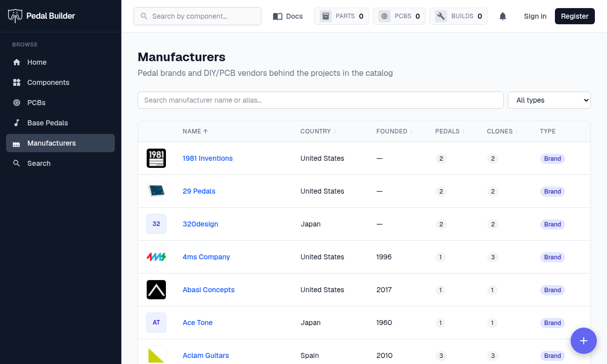Click the clones count 3 for 4ms Company
The image size is (607, 364).
click(493, 257)
